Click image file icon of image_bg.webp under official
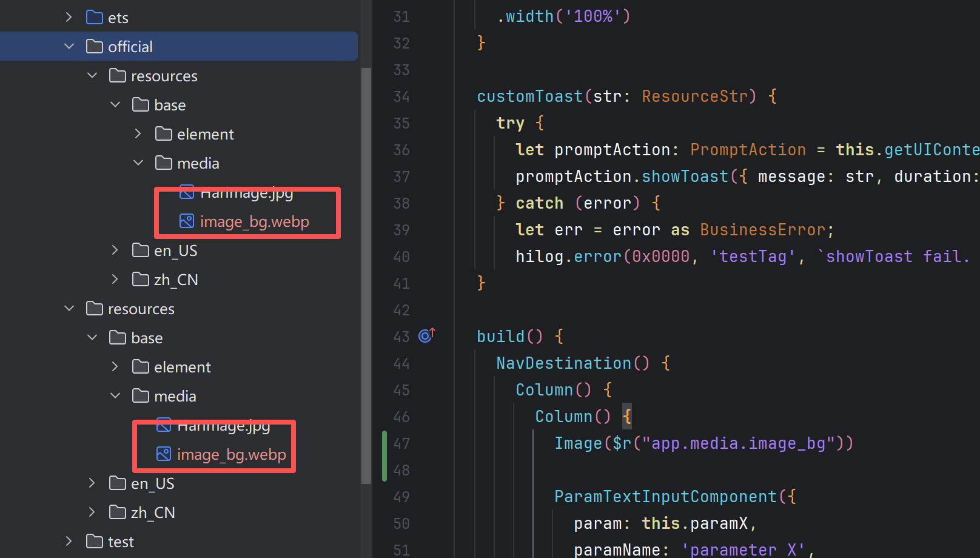980x558 pixels. click(187, 221)
